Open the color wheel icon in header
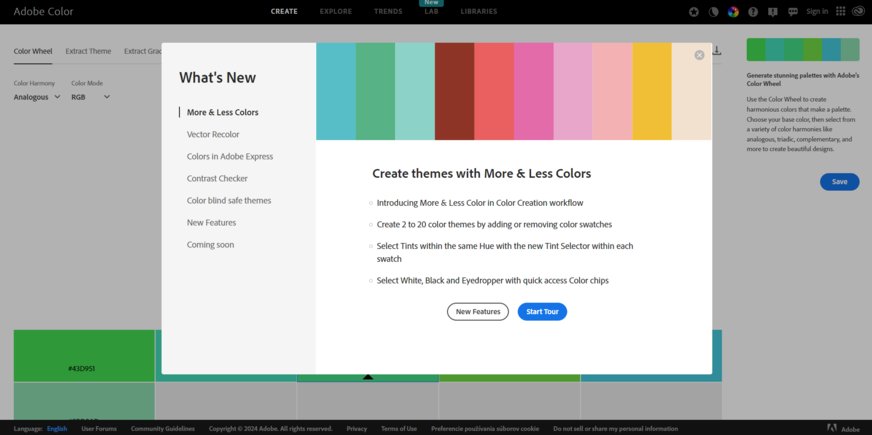This screenshot has width=872, height=435. pos(733,12)
